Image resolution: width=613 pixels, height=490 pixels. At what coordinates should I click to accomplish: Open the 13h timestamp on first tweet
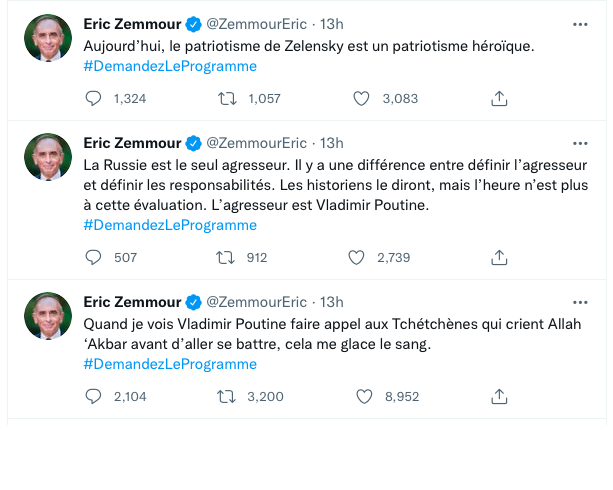[331, 23]
